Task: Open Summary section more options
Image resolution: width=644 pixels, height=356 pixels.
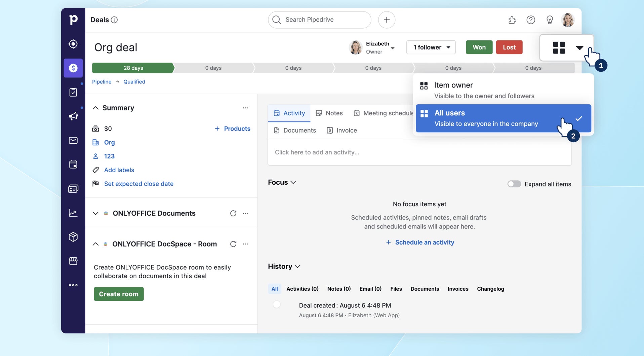Action: point(245,108)
